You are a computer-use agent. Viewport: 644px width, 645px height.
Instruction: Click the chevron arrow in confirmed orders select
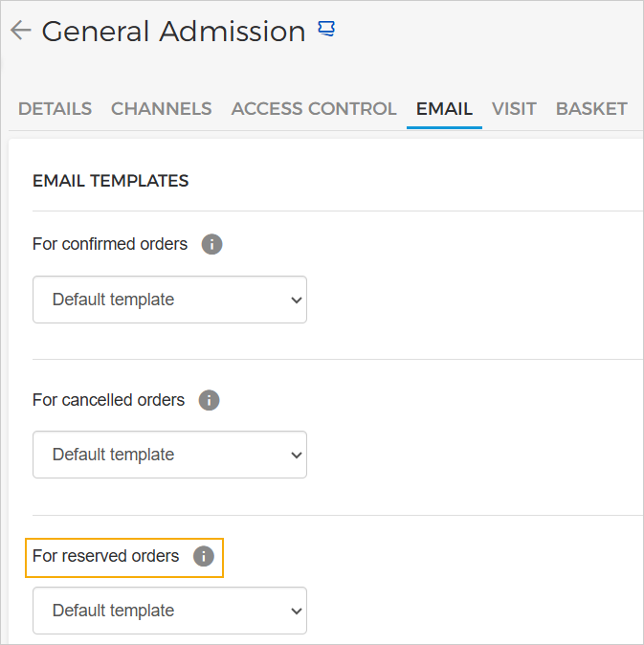coord(295,300)
